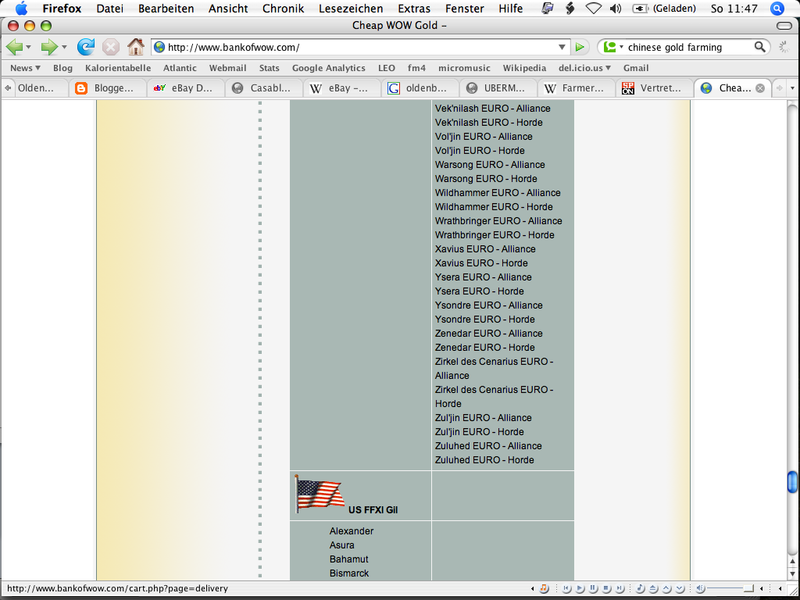Stop music in the status bar player
The width and height of the screenshot is (800, 600).
[606, 589]
